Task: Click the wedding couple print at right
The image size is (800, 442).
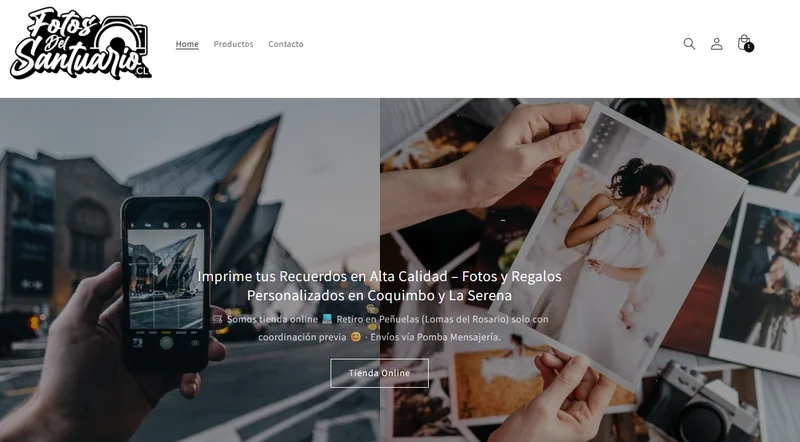Action: tap(759, 278)
